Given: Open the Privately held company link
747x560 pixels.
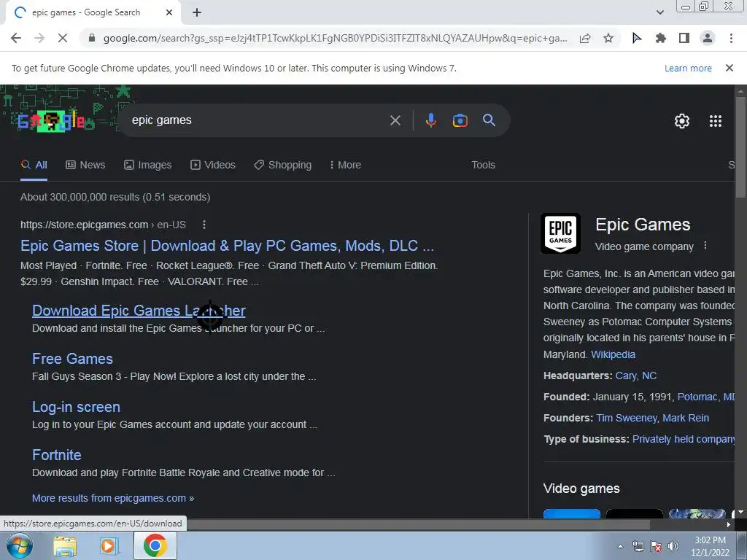Looking at the screenshot, I should [x=683, y=439].
